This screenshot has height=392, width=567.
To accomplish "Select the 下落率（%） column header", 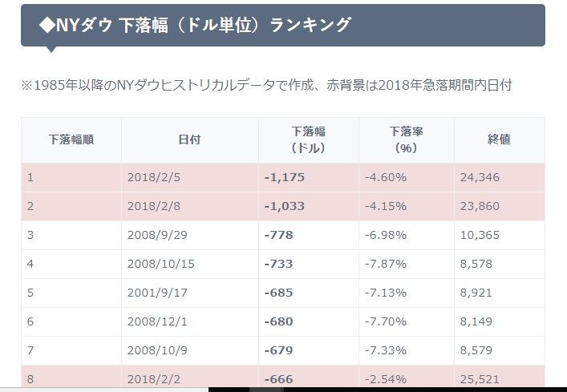I will pyautogui.click(x=406, y=139).
